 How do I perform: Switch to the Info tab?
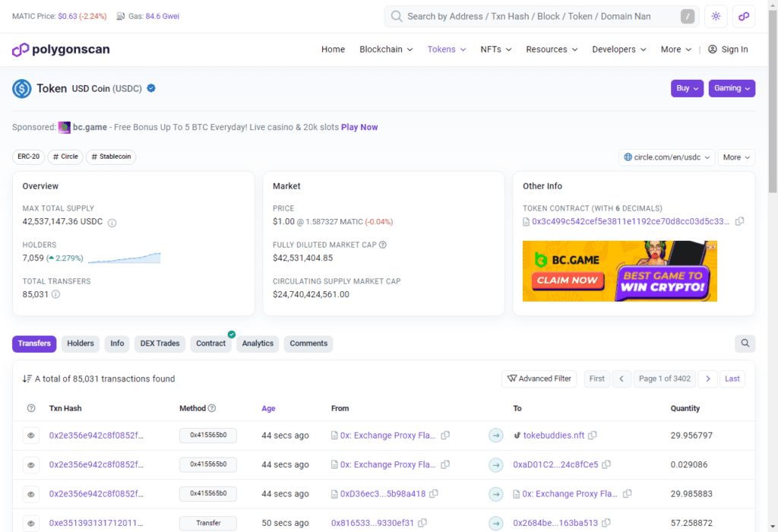tap(117, 344)
